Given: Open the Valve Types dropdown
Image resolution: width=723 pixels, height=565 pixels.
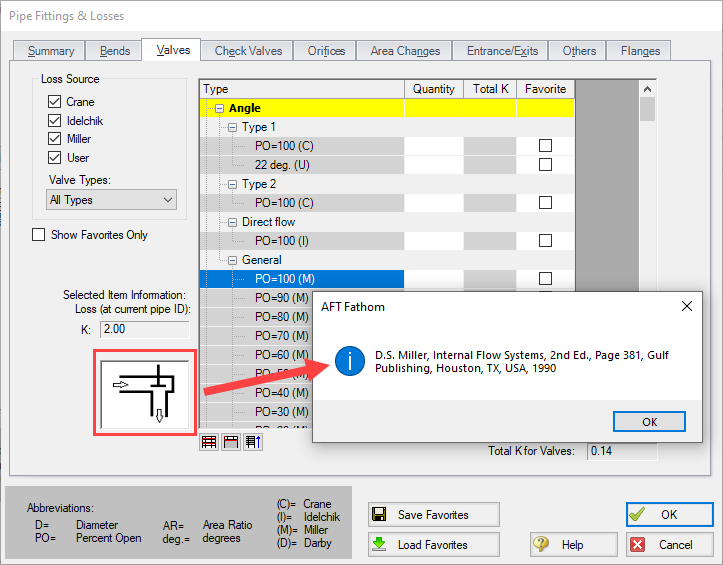Looking at the screenshot, I should (111, 200).
